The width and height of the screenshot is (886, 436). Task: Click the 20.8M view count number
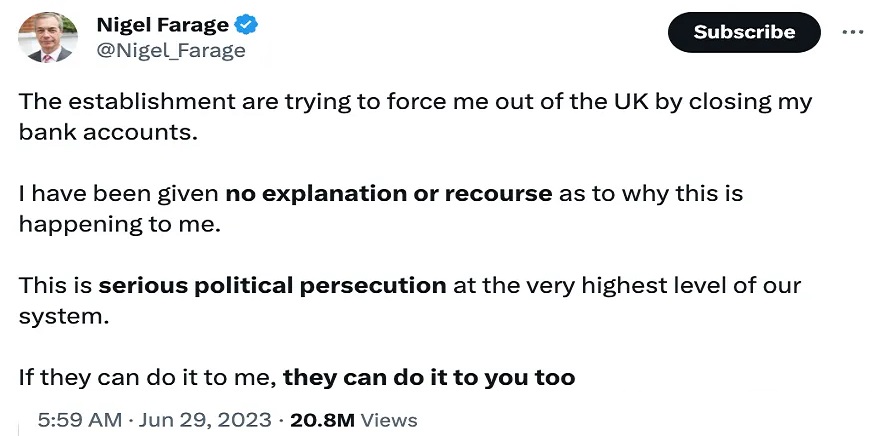pos(322,420)
